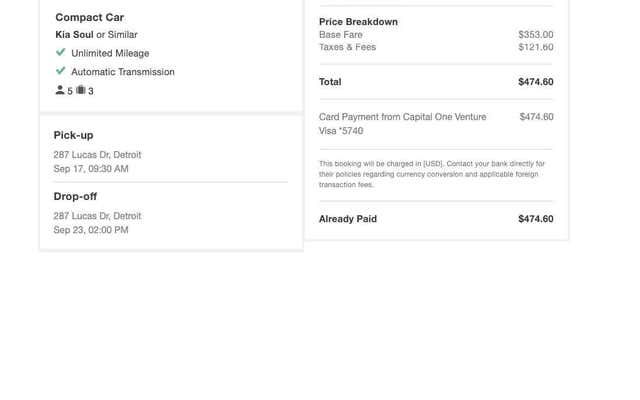Click the green checkmark beside Automatic Transmission
This screenshot has width=640, height=400.
point(60,71)
